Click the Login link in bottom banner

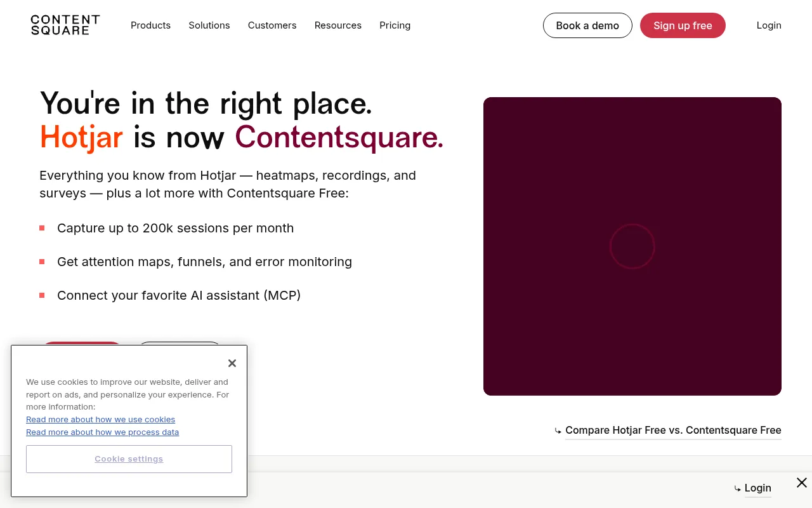click(758, 488)
